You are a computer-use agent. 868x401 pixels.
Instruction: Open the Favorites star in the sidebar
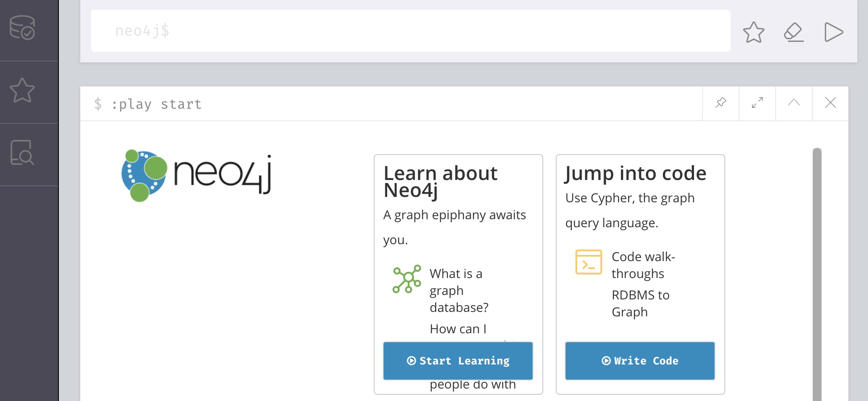click(x=22, y=90)
